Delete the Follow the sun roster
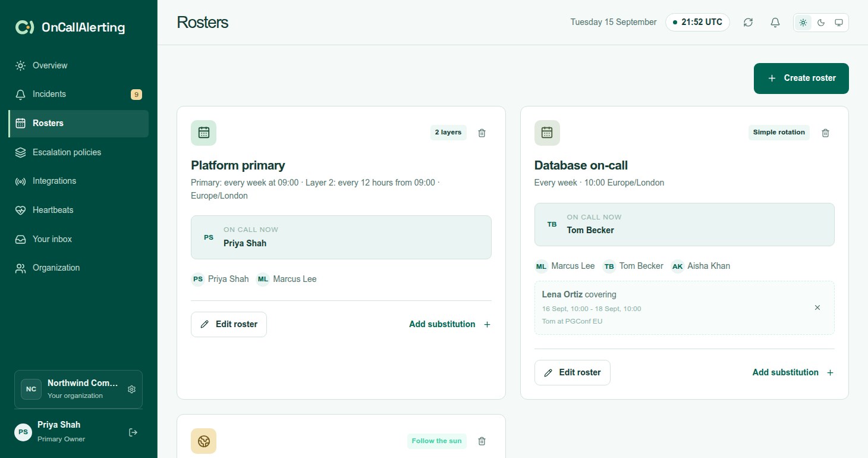 pos(482,441)
